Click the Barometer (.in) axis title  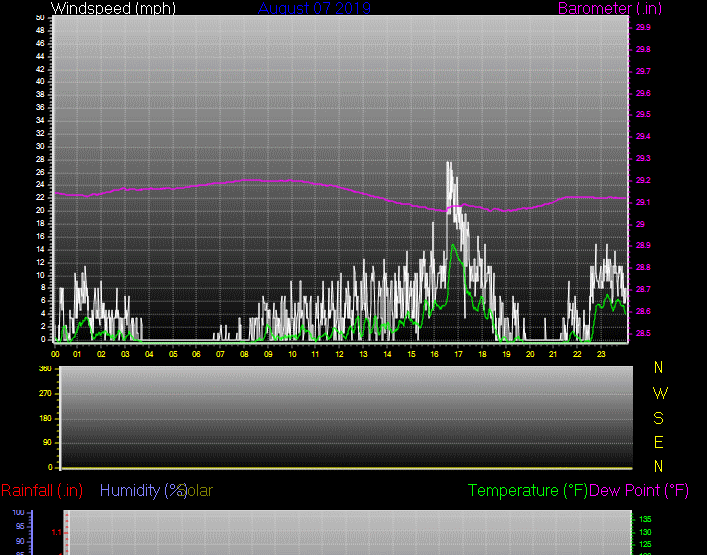point(610,8)
